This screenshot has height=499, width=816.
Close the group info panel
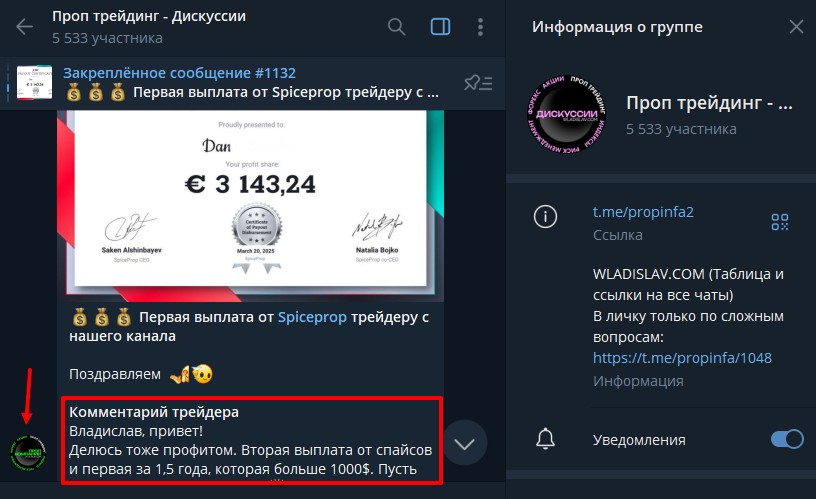coord(796,27)
